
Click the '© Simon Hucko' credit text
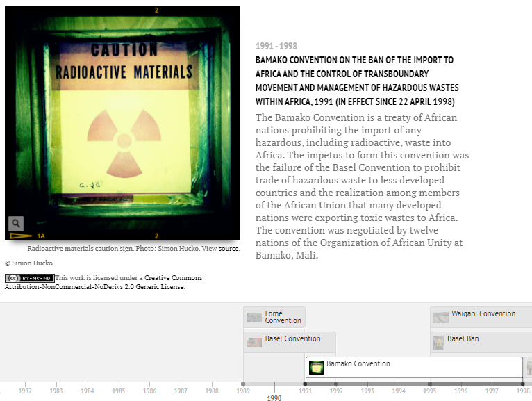pos(29,263)
